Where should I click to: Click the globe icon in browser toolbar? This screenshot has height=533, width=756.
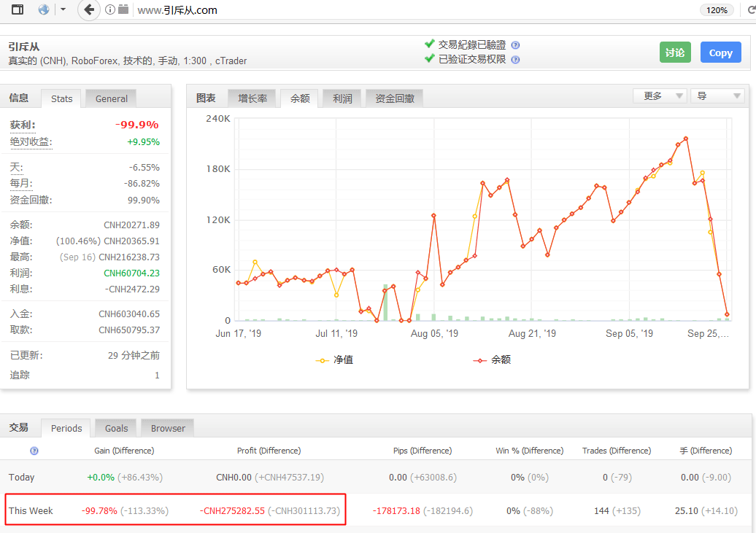click(44, 9)
